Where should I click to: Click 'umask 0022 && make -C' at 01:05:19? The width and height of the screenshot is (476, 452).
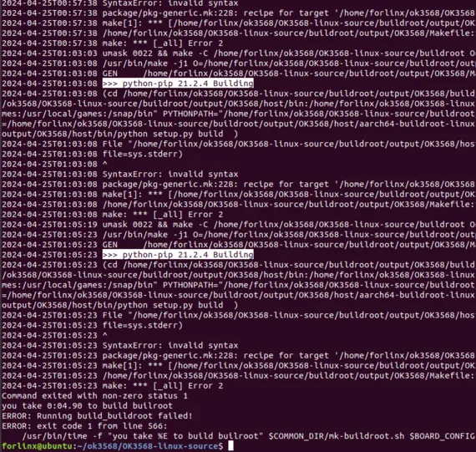coord(155,225)
